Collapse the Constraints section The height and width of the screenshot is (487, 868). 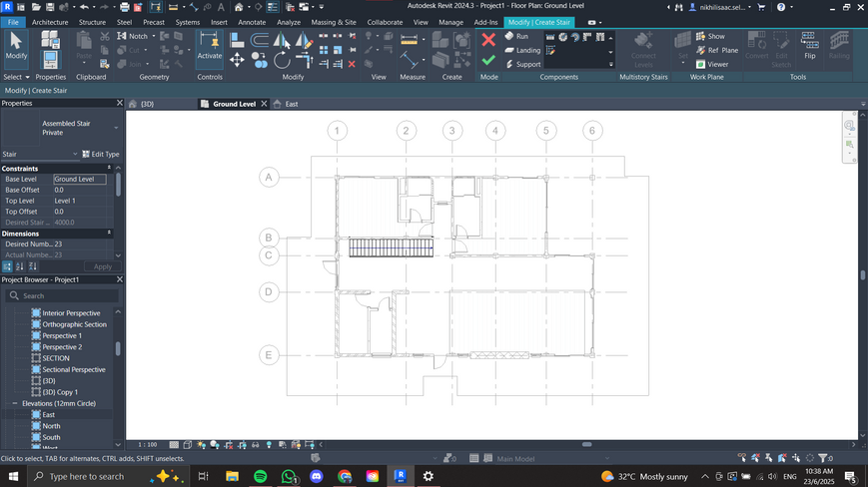pos(109,168)
